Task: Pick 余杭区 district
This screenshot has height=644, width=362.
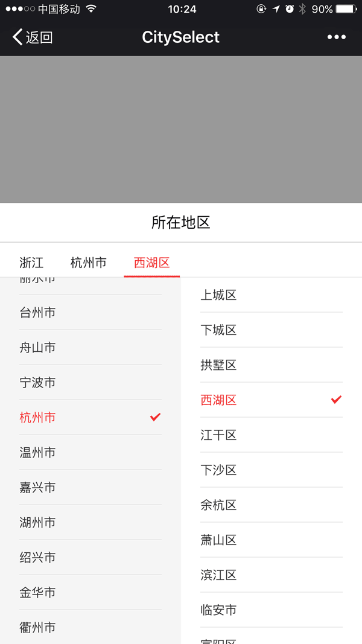Action: click(x=271, y=505)
